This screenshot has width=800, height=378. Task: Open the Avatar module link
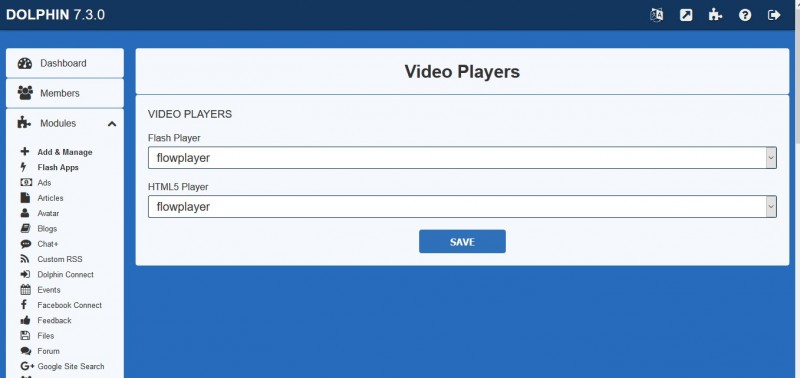tap(48, 213)
